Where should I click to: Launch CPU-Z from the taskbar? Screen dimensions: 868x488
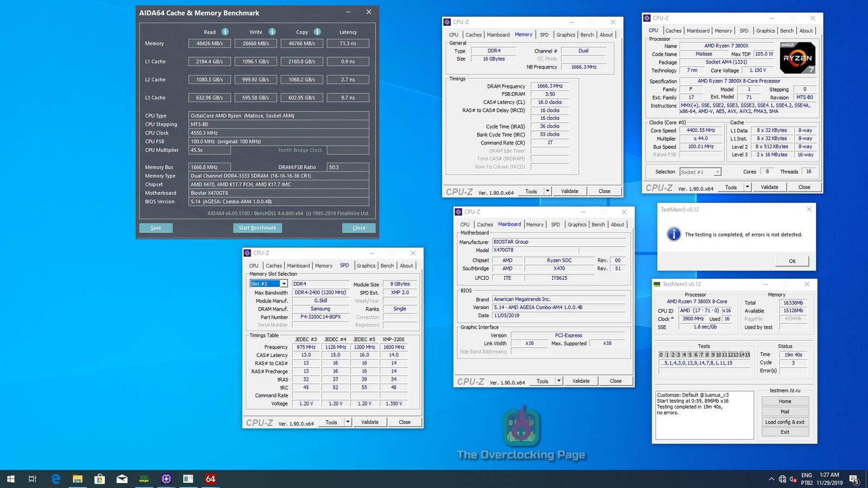167,479
